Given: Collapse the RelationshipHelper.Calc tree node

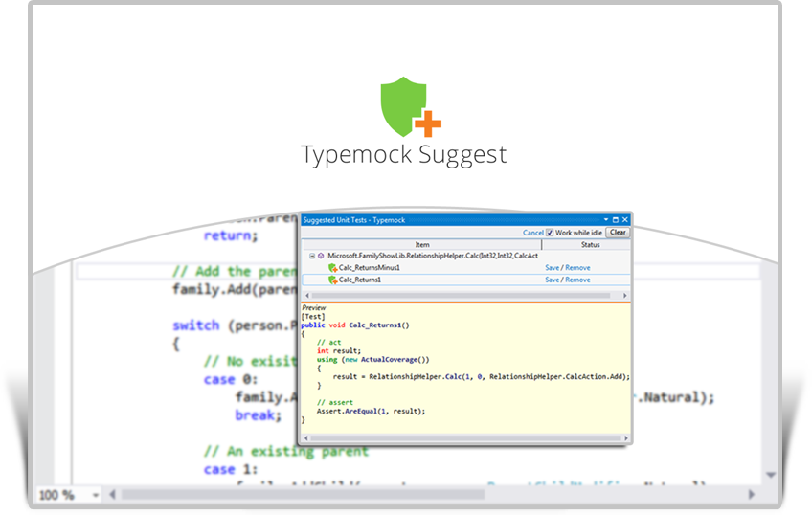Looking at the screenshot, I should (312, 256).
